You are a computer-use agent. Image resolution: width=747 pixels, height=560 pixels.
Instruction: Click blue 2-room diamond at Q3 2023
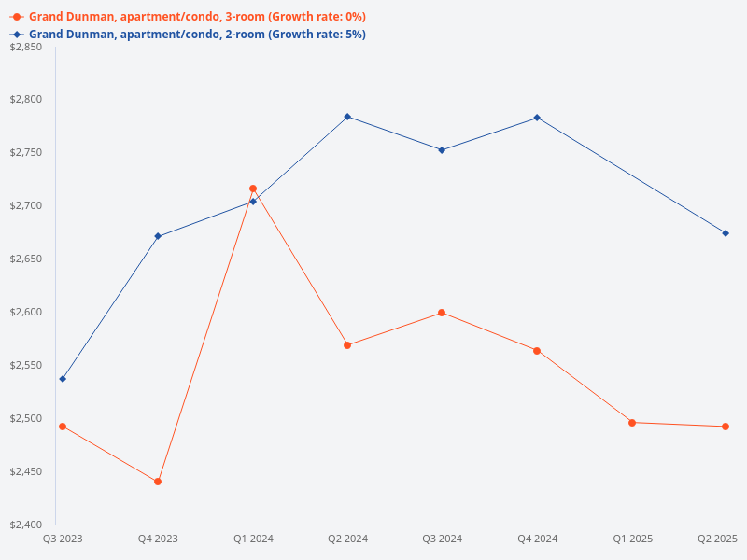[63, 379]
